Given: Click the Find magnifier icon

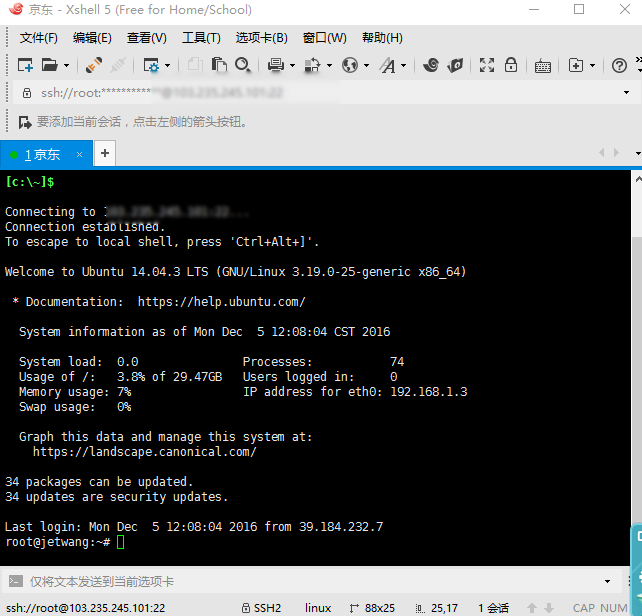Looking at the screenshot, I should pyautogui.click(x=242, y=65).
